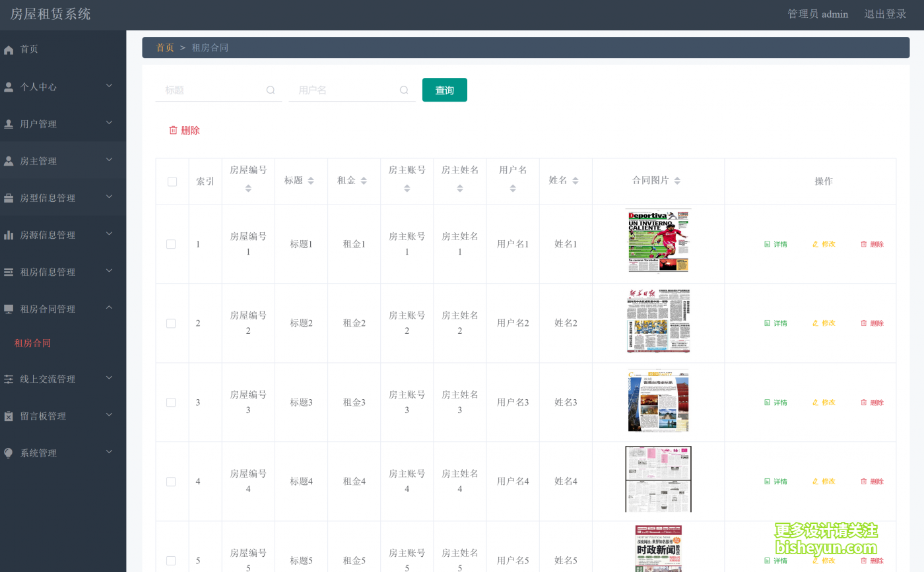924x572 pixels.
Task: Click the 用户名1 cell
Action: click(513, 244)
